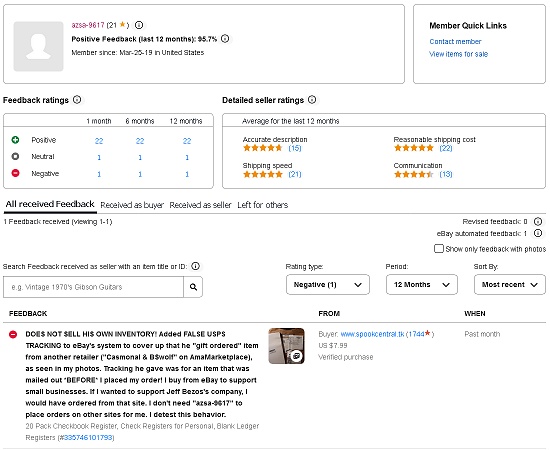Image resolution: width=550 pixels, height=450 pixels.
Task: Open the Detailed seller ratings info icon
Action: pyautogui.click(x=312, y=100)
